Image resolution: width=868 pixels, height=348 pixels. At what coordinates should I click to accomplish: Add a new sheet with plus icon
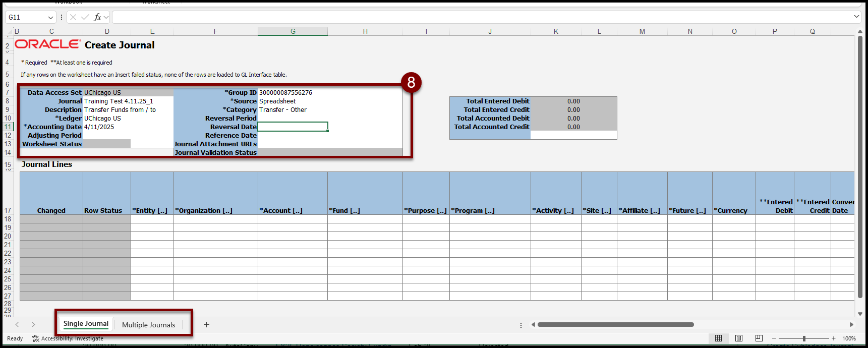pyautogui.click(x=206, y=325)
